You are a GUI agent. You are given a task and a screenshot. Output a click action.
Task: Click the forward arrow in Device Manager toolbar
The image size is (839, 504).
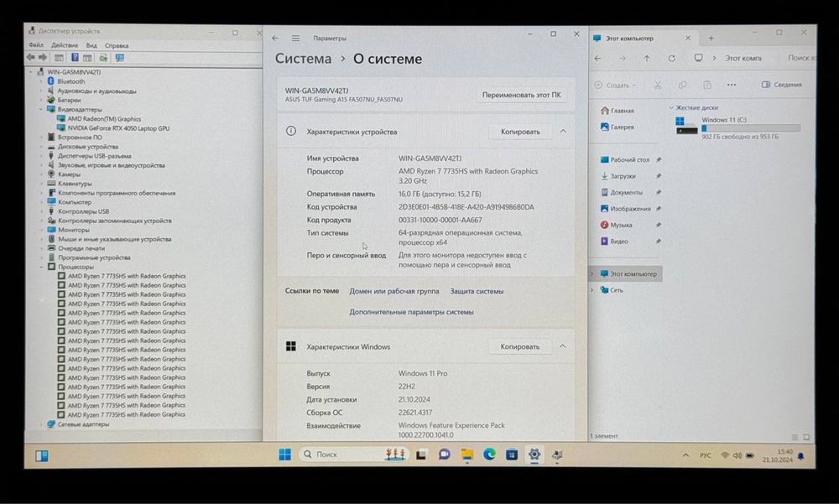pyautogui.click(x=43, y=58)
